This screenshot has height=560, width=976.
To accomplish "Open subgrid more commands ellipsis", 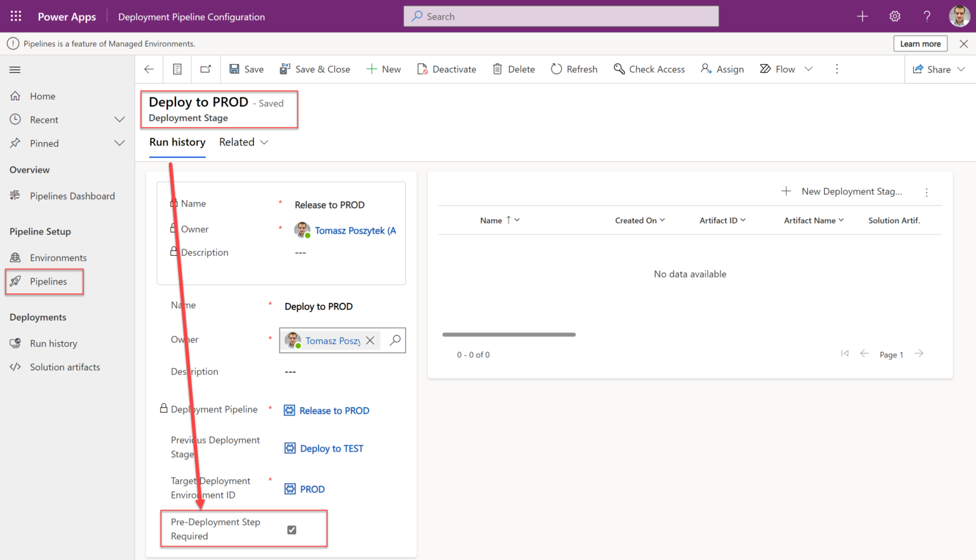I will pyautogui.click(x=926, y=192).
